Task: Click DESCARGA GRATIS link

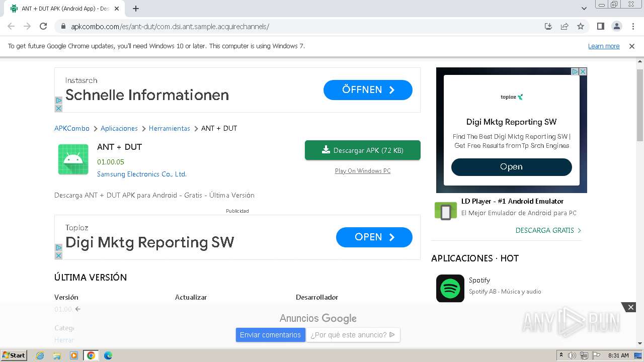Action: (x=548, y=230)
